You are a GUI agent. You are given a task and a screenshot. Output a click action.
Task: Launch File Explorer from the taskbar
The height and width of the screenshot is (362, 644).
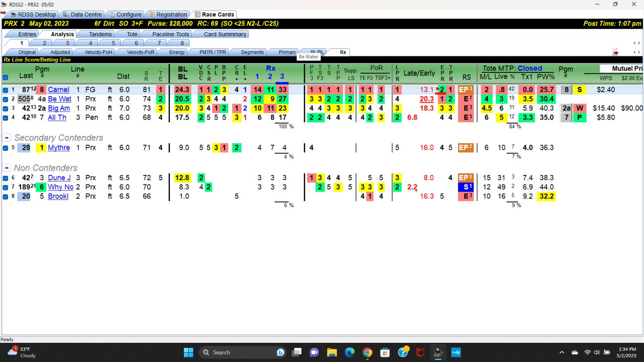[332, 352]
